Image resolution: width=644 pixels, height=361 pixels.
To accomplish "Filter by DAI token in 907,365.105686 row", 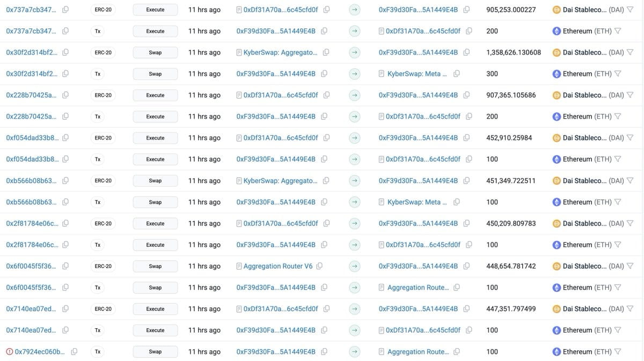I will coord(630,95).
